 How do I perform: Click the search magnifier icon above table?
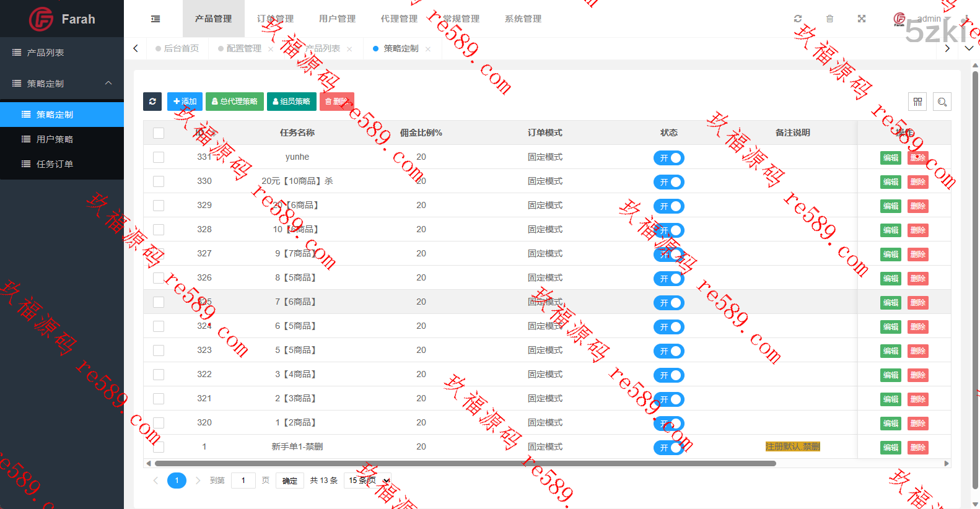[942, 102]
